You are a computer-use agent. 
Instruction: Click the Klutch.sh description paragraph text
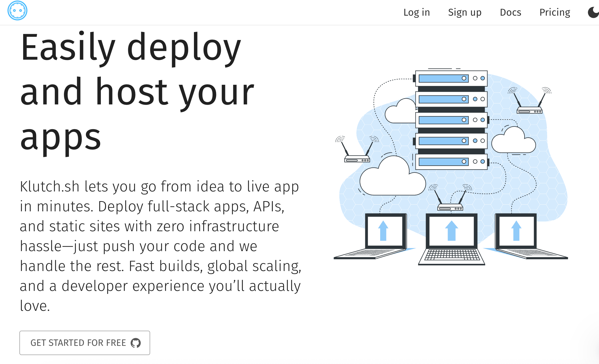click(x=159, y=246)
